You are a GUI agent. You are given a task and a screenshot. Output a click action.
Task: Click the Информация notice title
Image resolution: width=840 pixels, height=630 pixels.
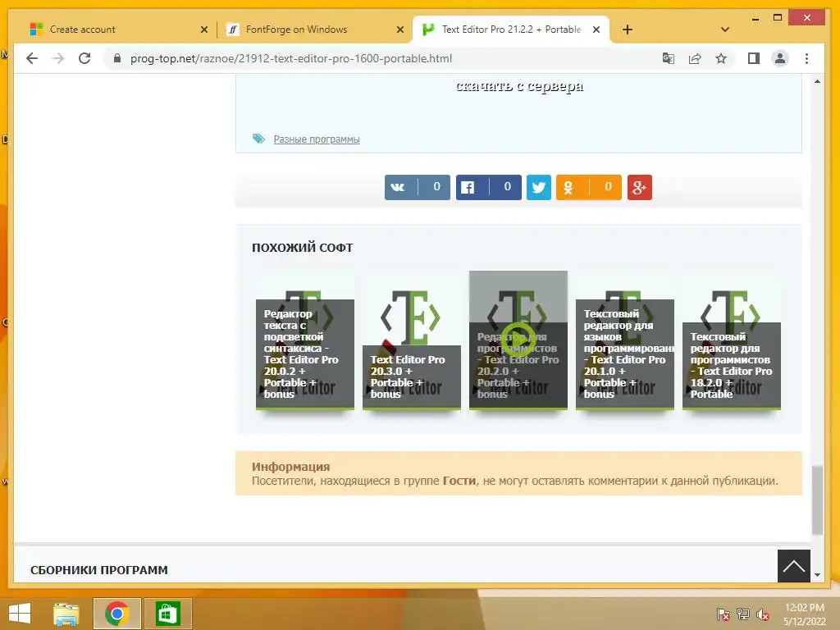(291, 467)
